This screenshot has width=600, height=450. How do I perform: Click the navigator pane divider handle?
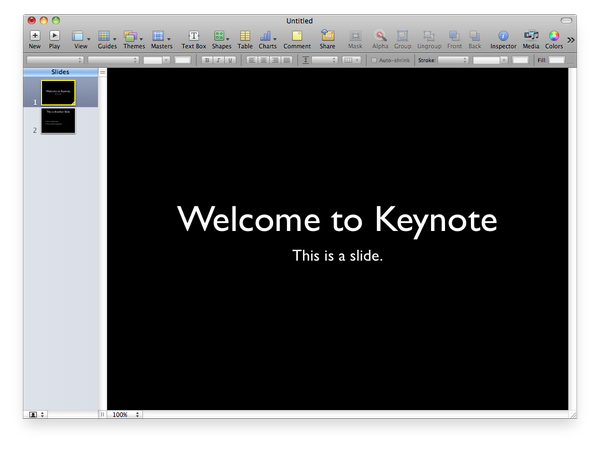click(x=102, y=414)
